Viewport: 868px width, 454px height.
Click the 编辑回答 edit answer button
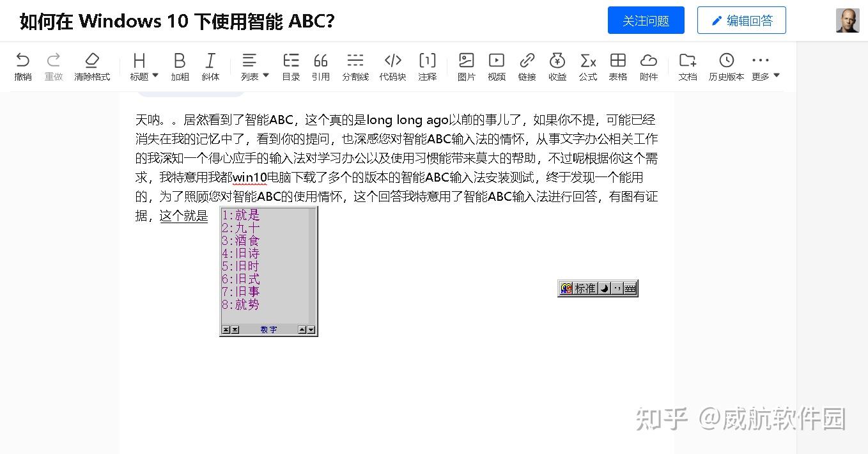741,20
